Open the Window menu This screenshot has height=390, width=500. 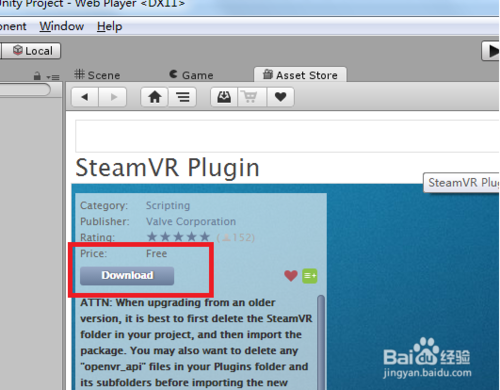(x=62, y=26)
